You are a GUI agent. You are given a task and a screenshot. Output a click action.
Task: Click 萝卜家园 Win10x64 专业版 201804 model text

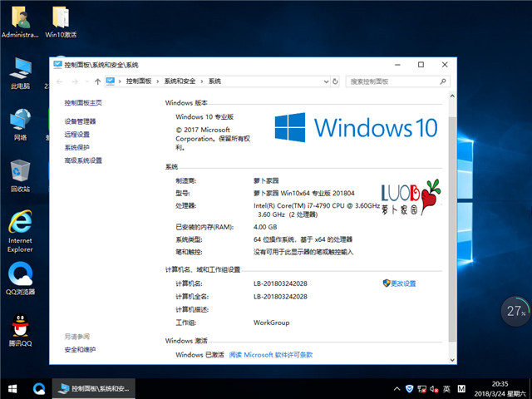[x=304, y=194]
